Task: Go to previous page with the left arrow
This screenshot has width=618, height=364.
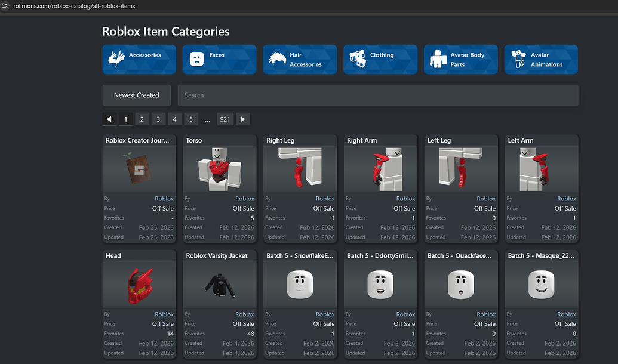Action: (109, 119)
